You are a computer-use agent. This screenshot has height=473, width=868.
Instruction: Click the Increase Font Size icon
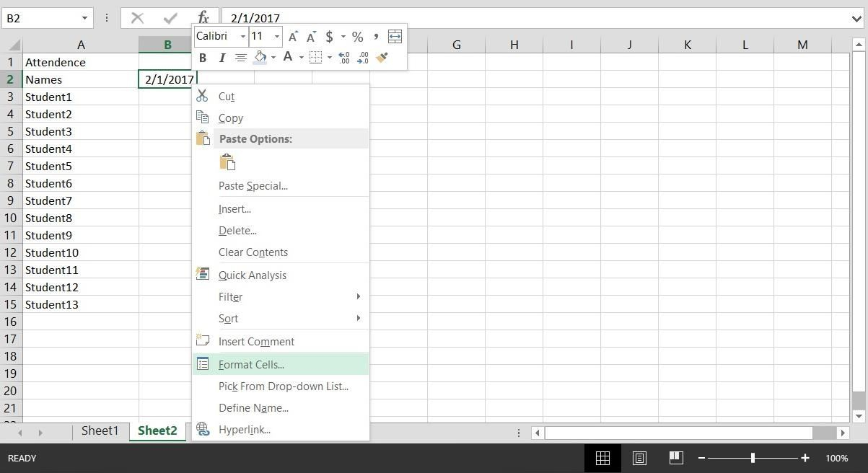coord(293,36)
